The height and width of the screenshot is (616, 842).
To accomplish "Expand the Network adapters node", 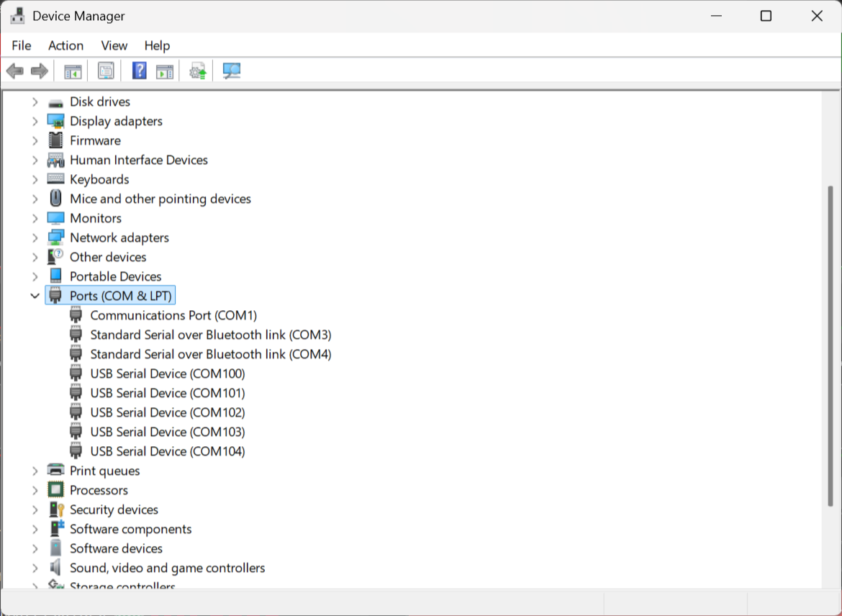I will [x=35, y=237].
